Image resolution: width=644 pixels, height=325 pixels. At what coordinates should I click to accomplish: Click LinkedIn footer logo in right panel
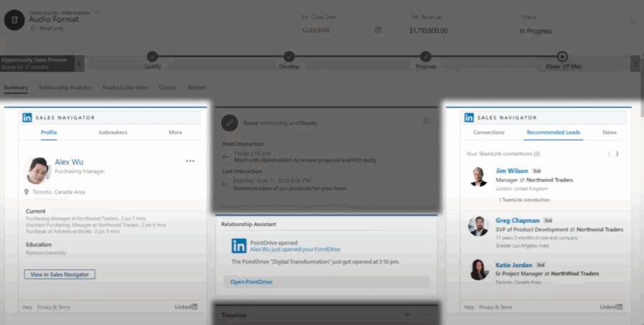point(611,307)
